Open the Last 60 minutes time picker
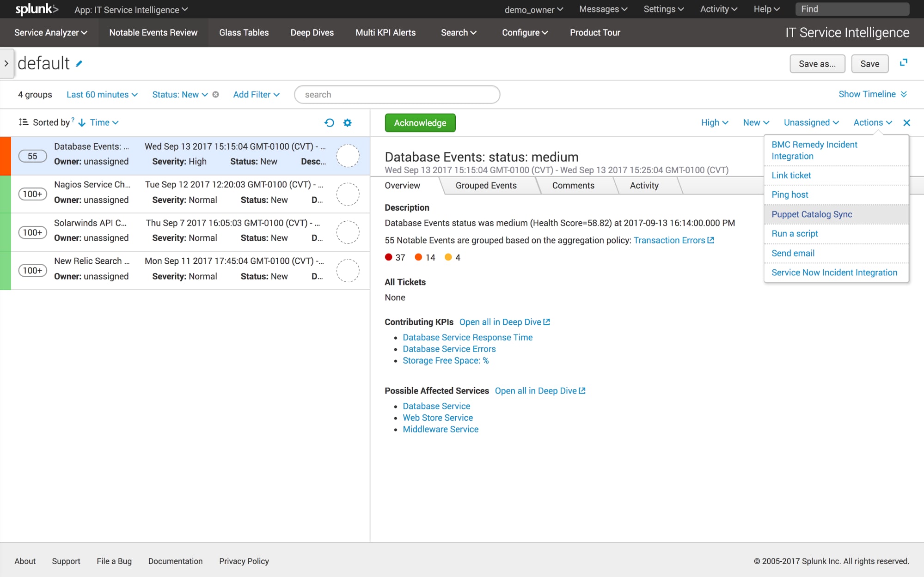Viewport: 924px width, 577px height. tap(102, 94)
